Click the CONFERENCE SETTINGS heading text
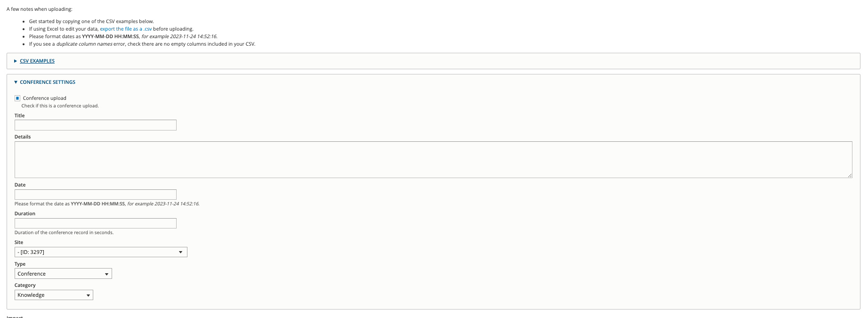Viewport: 868px width, 318px height. [48, 82]
